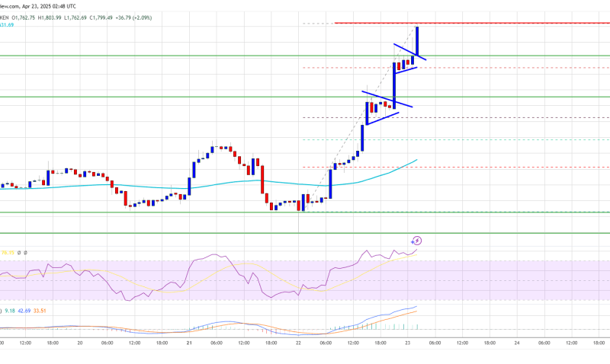Select the low price value L1,762.69
This screenshot has width=610, height=364.
point(75,18)
